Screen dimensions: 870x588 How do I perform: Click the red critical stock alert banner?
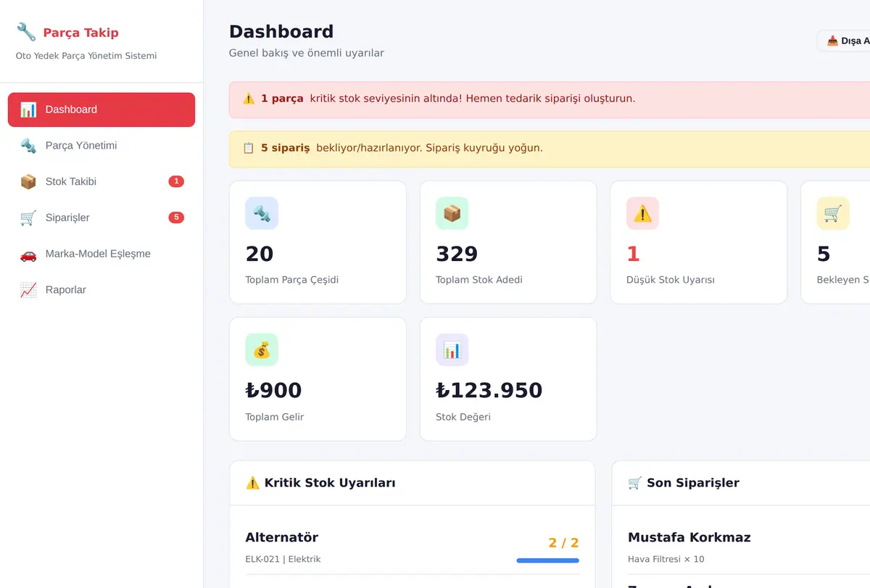pos(550,99)
